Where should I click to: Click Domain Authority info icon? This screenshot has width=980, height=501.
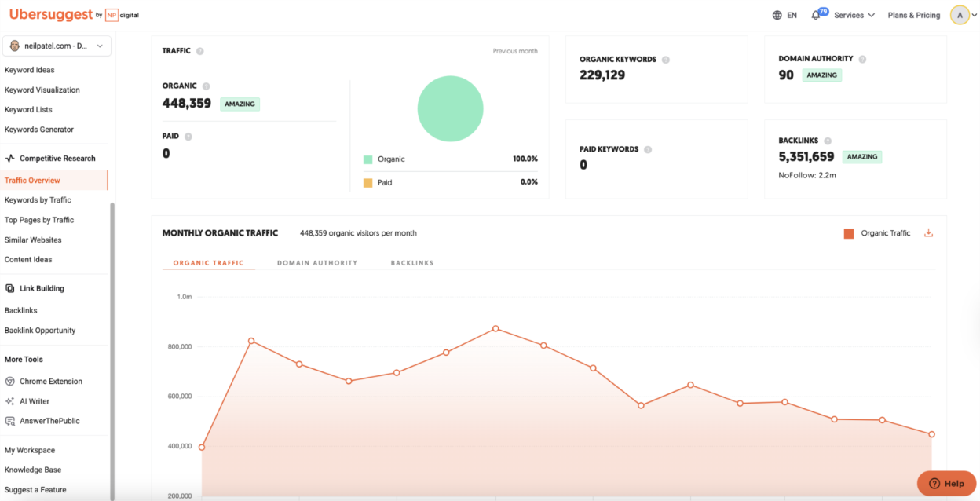click(862, 59)
